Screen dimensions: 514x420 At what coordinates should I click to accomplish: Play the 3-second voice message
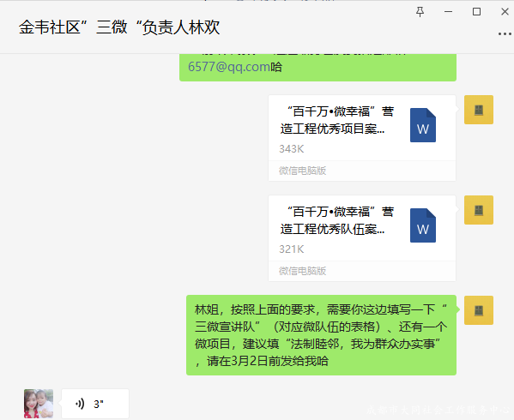(95, 404)
